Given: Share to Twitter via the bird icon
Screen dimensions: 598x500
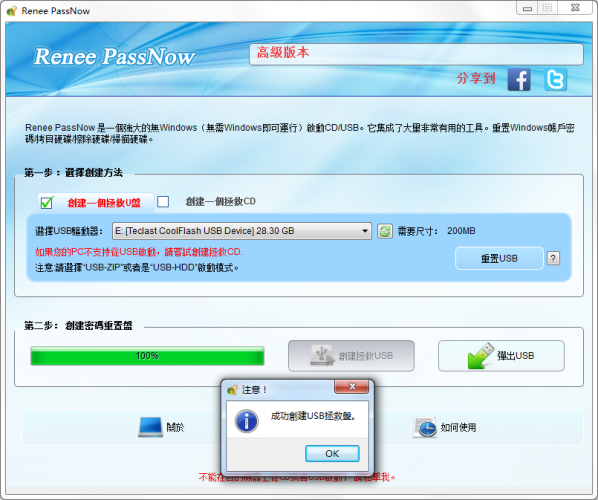Looking at the screenshot, I should (x=555, y=80).
